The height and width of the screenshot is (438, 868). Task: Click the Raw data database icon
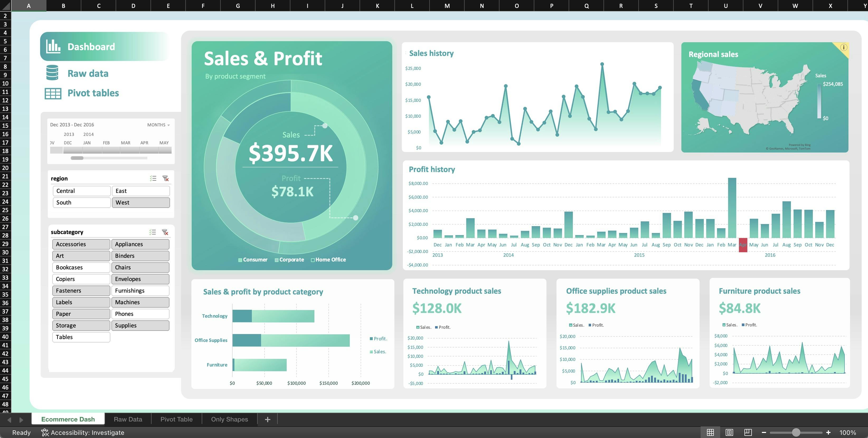53,73
